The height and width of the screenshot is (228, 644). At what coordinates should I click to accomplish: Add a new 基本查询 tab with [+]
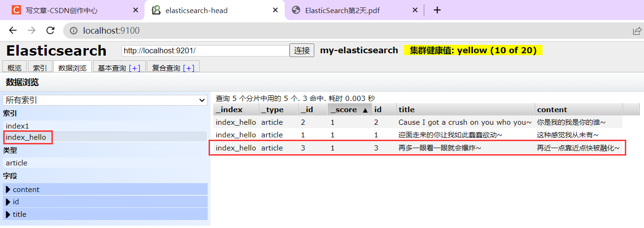click(x=135, y=68)
